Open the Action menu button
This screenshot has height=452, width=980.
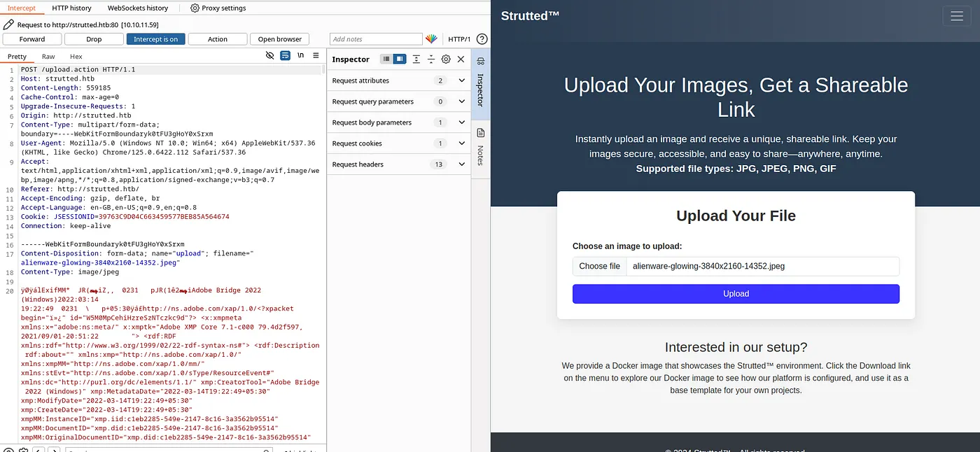point(217,39)
